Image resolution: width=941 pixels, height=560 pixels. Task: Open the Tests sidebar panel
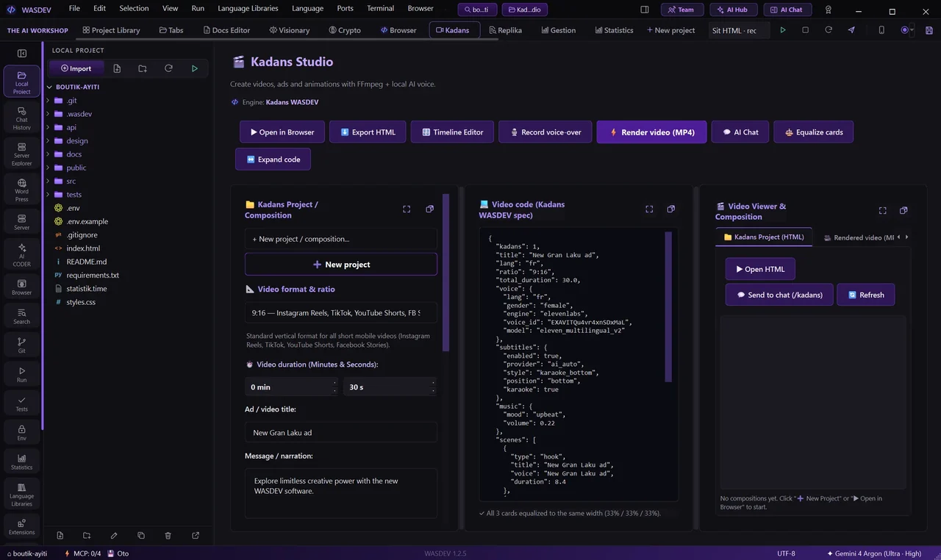[x=22, y=403]
